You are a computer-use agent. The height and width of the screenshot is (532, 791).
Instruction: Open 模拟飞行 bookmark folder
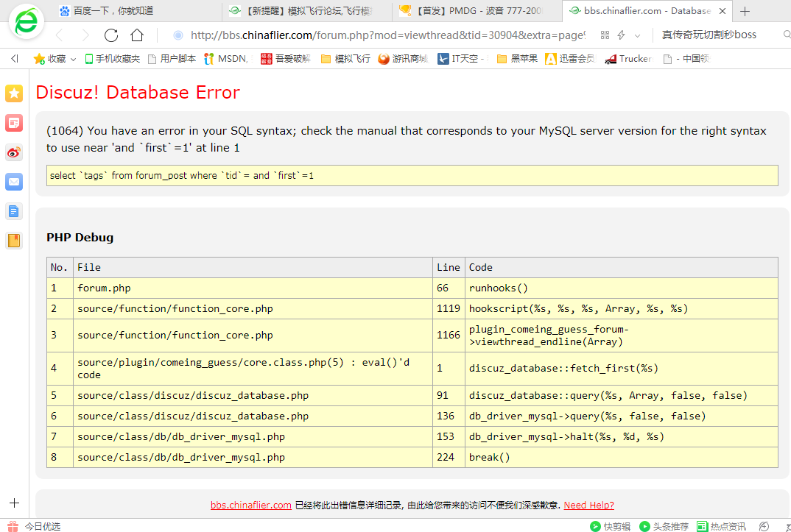(x=345, y=59)
